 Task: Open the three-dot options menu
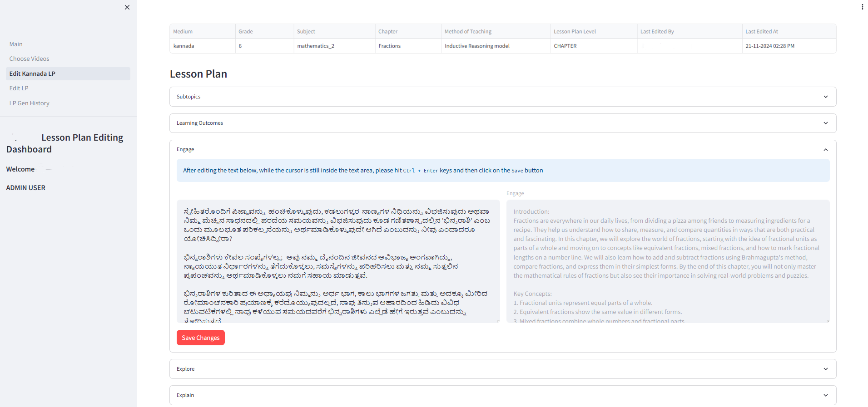pyautogui.click(x=862, y=7)
